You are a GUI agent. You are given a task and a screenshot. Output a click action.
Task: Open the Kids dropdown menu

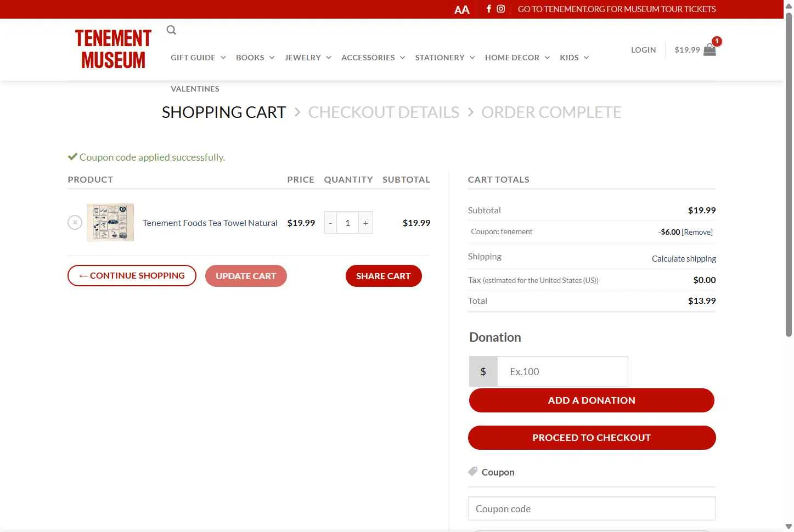pos(575,58)
